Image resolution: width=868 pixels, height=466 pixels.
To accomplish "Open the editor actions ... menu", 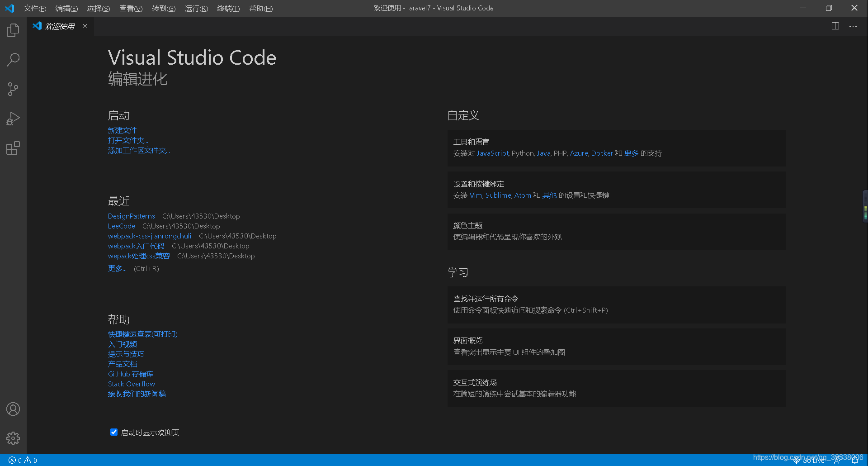I will 853,26.
